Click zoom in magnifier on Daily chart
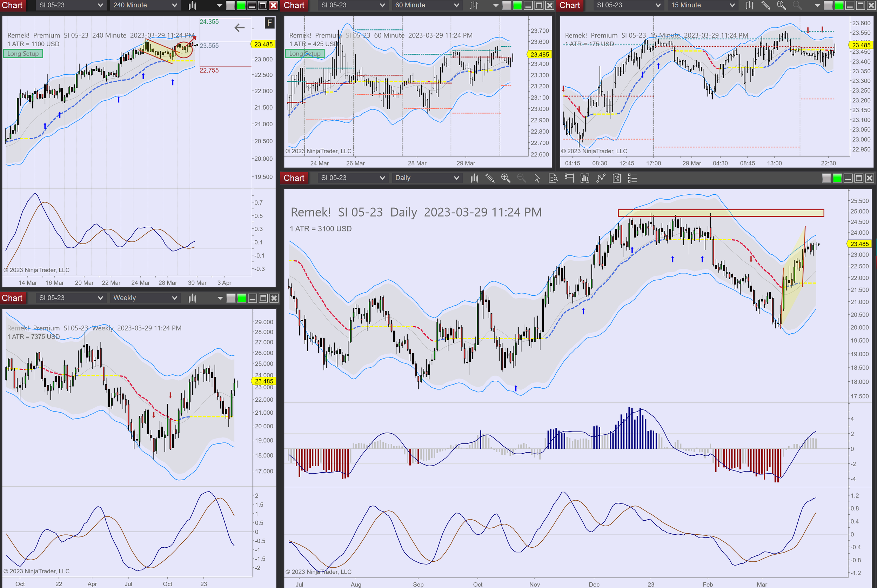Viewport: 877px width, 588px height. coord(506,178)
